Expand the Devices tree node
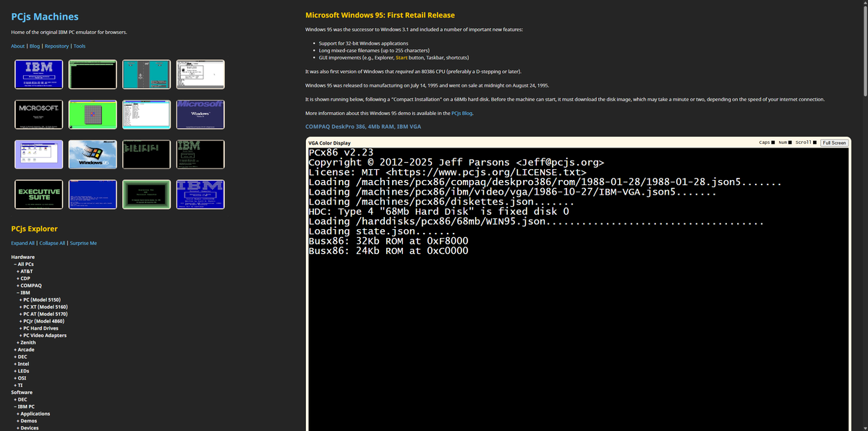 28,428
